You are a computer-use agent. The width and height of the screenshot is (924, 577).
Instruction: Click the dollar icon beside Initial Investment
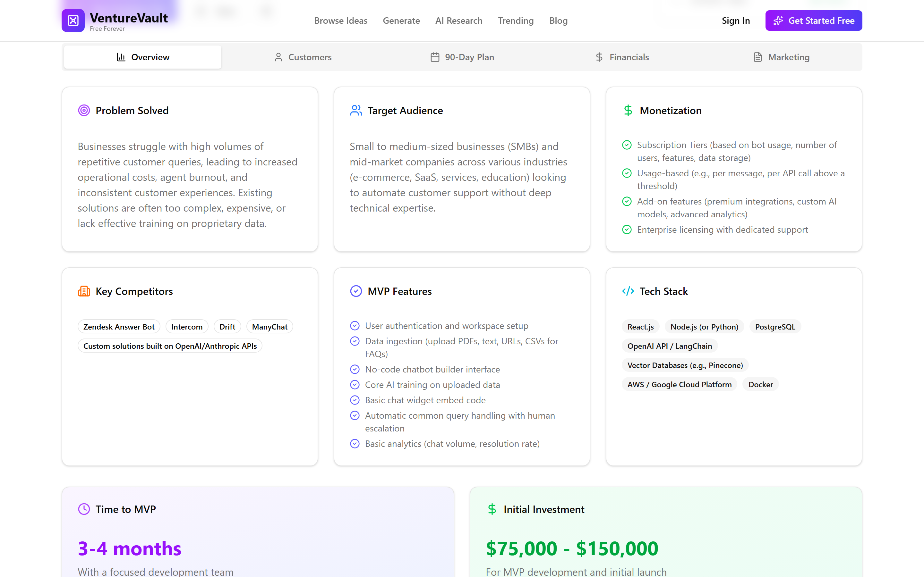pyautogui.click(x=492, y=509)
